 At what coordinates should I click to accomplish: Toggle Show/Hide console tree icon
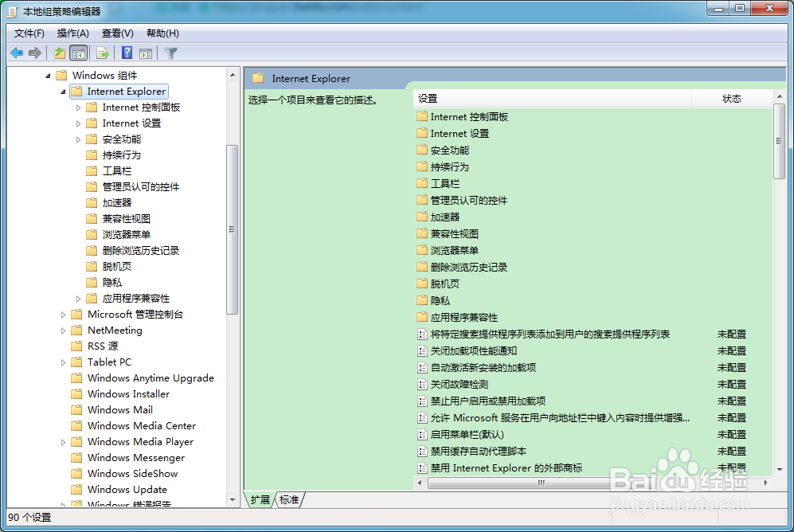pyautogui.click(x=79, y=53)
